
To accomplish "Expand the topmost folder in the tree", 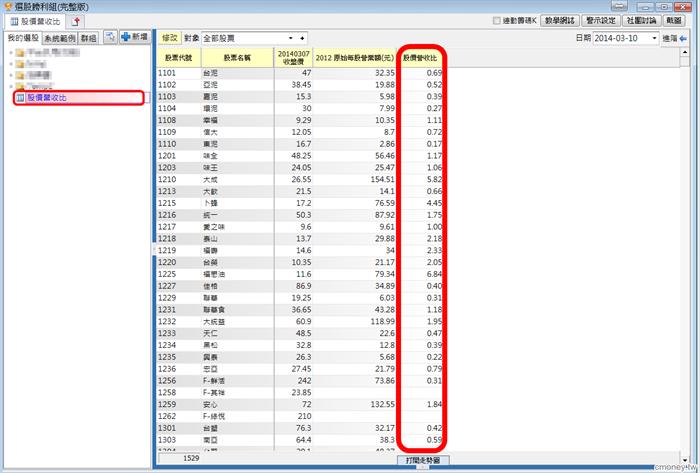I will pyautogui.click(x=11, y=53).
